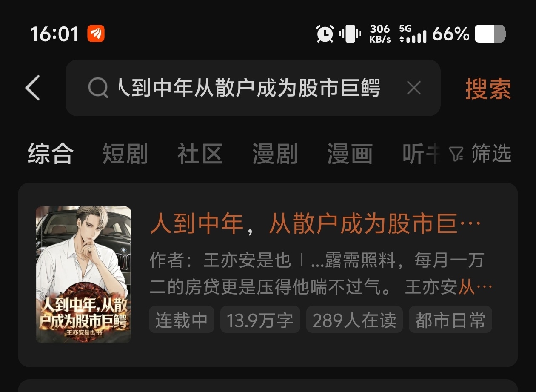Image resolution: width=536 pixels, height=392 pixels.
Task: Select the 综合 tab
Action: click(51, 153)
